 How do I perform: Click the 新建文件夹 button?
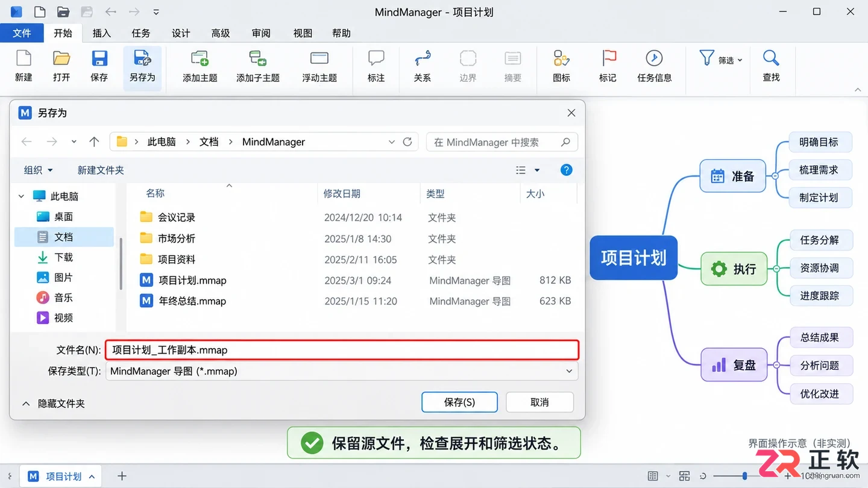click(101, 170)
